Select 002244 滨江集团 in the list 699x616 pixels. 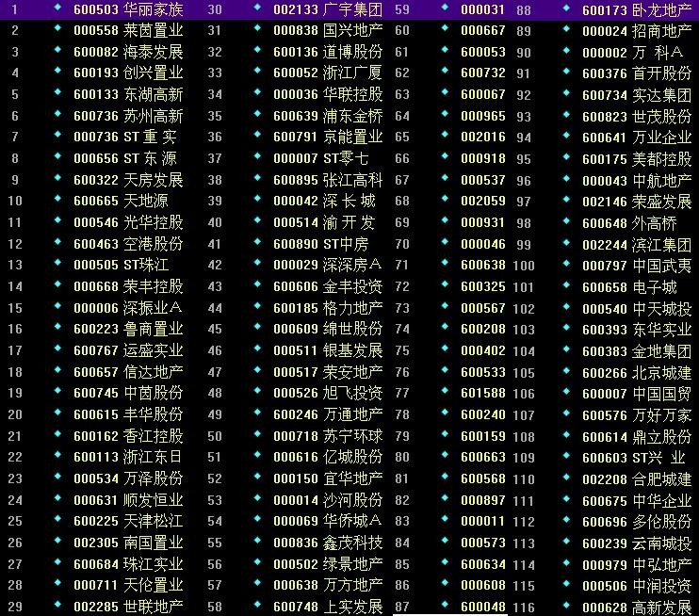click(x=637, y=245)
